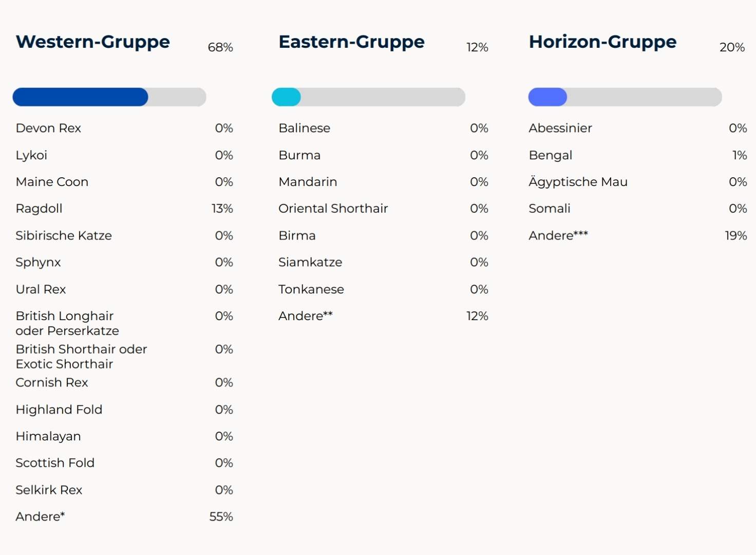Click the Horizon-Gruppe progress bar

[x=625, y=97]
